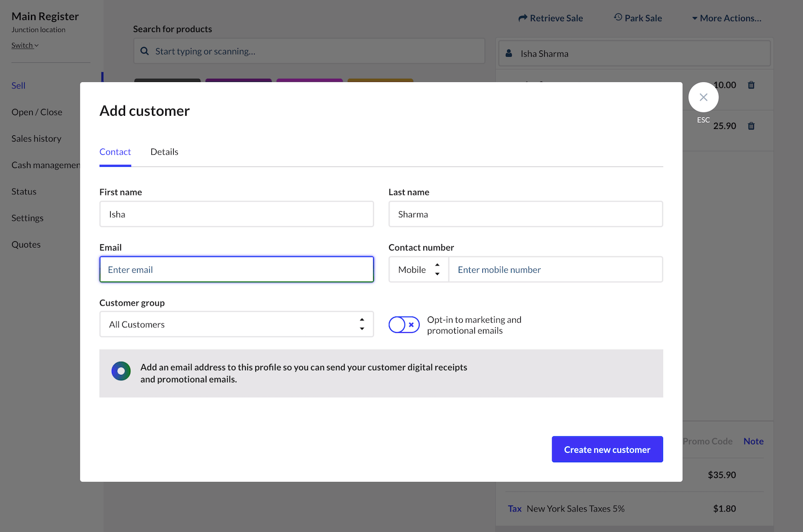Open the Switch register dropdown

25,45
